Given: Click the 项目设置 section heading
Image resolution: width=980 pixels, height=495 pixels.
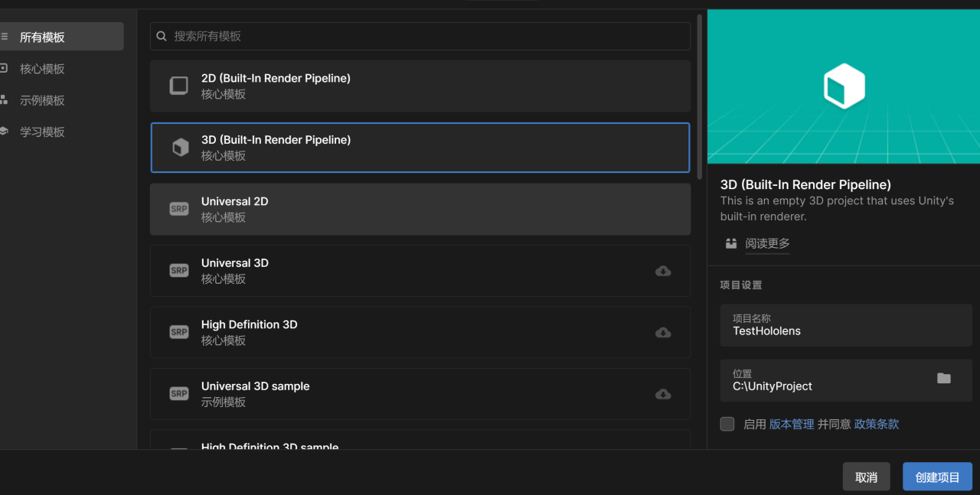Looking at the screenshot, I should [x=741, y=285].
